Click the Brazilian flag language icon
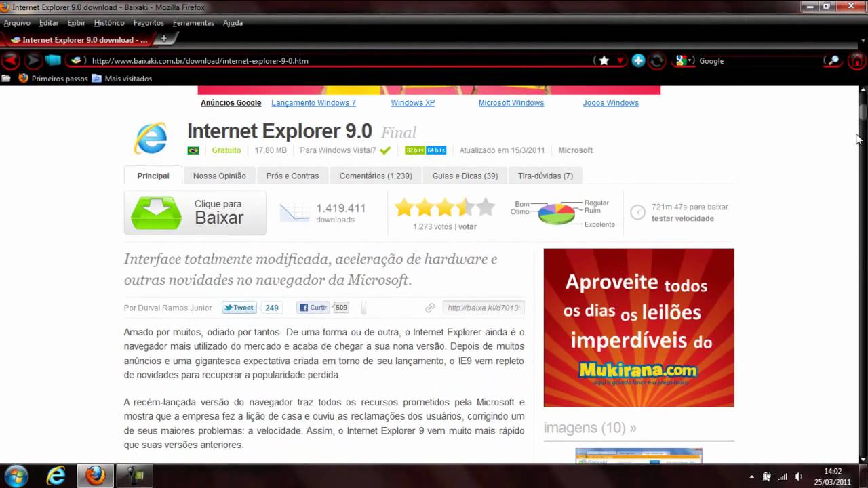The height and width of the screenshot is (488, 868). (x=193, y=150)
